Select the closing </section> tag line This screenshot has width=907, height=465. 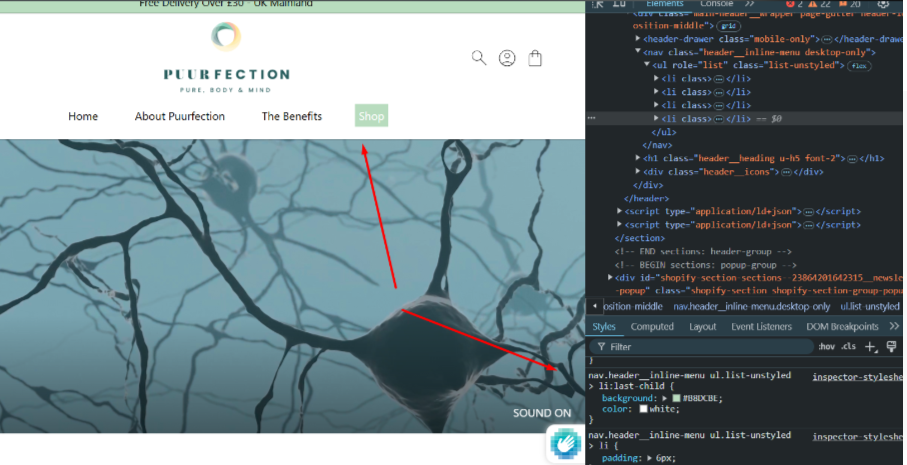pos(640,238)
